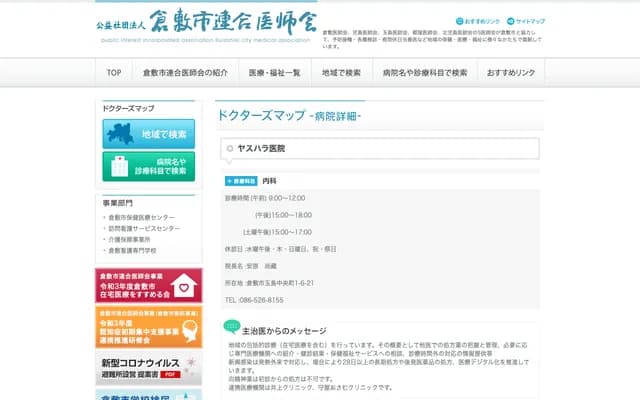This screenshot has width=640, height=400.
Task: Go to the TOP navigation tab
Action: (114, 73)
